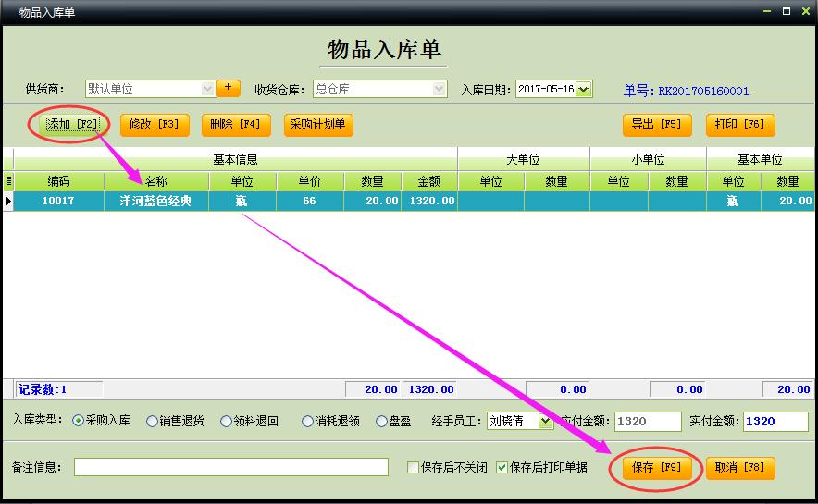Click the 实付金额 field

(775, 421)
